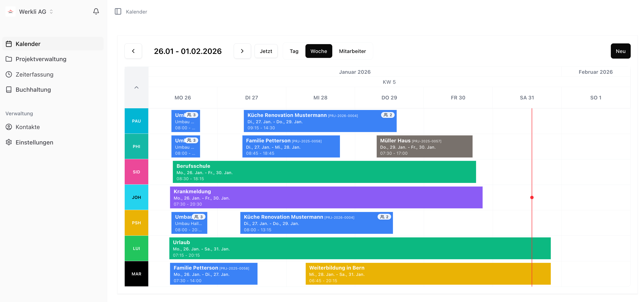The height and width of the screenshot is (302, 644).
Task: Click the MO 26 day header
Action: pyautogui.click(x=183, y=98)
